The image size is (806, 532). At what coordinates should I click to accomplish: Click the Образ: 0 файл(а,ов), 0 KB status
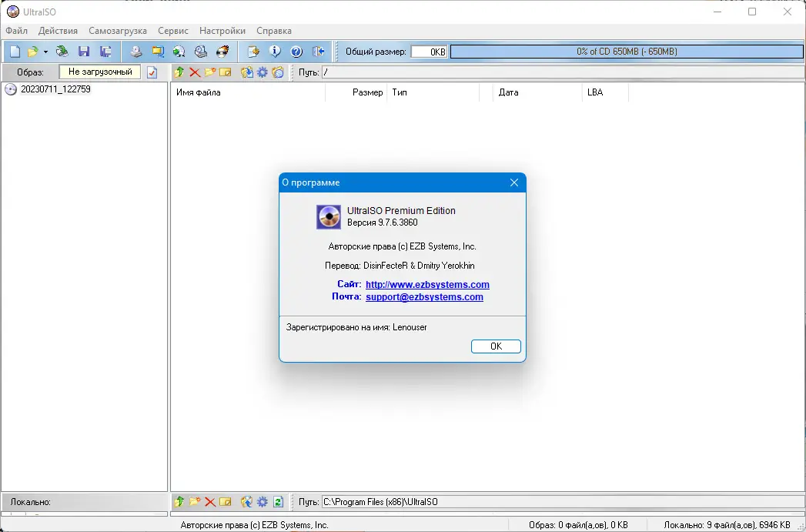click(578, 525)
